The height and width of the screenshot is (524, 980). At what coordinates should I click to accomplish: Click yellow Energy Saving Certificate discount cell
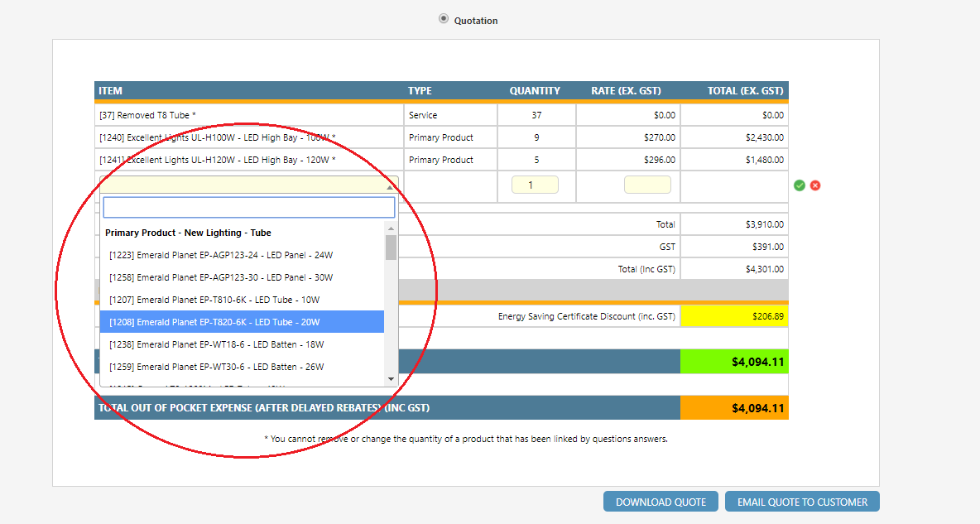tap(733, 316)
